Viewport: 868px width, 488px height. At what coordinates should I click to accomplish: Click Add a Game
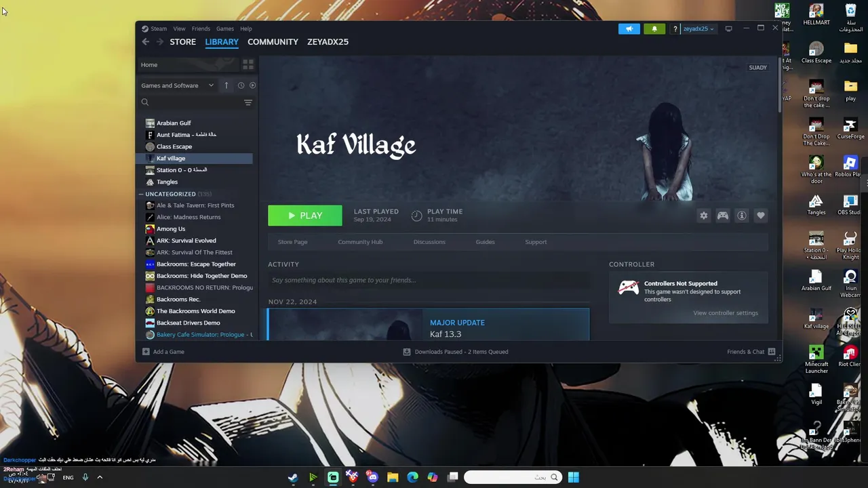(x=163, y=352)
